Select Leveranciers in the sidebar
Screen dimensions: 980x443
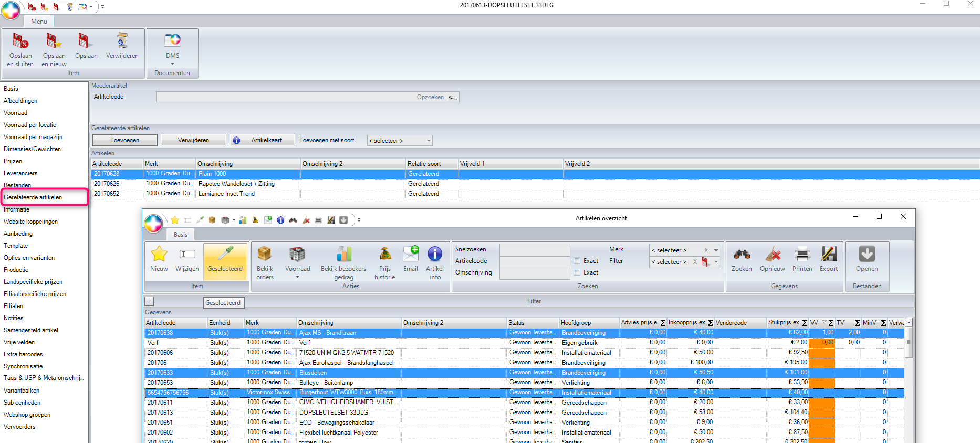pos(20,173)
